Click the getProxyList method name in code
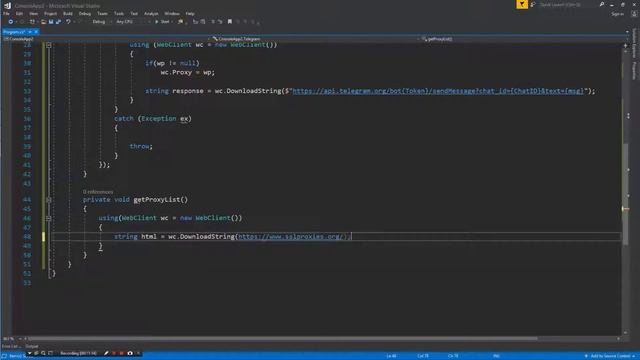 [x=158, y=200]
